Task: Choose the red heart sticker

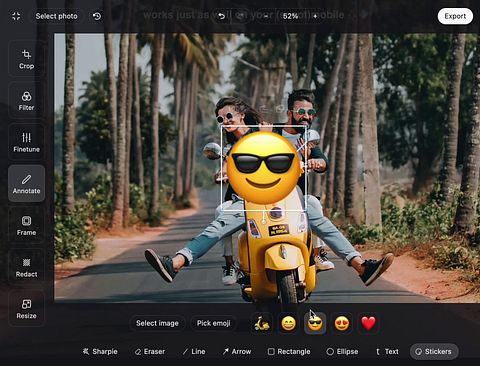Action: click(x=368, y=323)
